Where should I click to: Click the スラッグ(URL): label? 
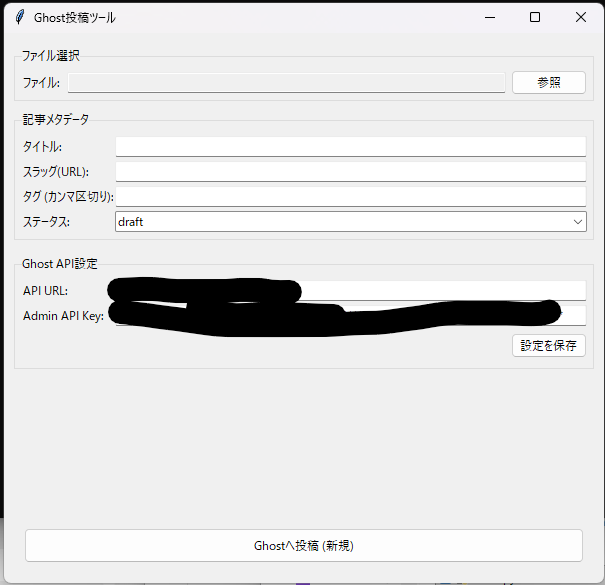pos(56,172)
